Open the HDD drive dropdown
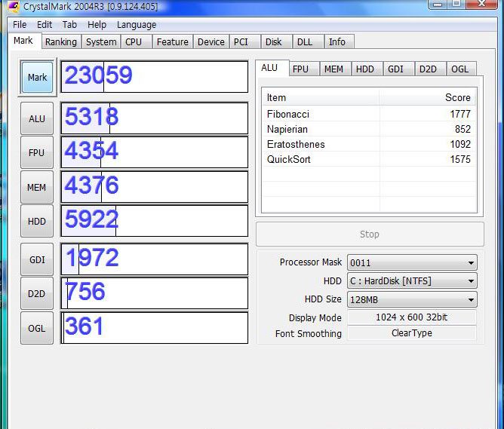This screenshot has width=504, height=429. point(413,281)
